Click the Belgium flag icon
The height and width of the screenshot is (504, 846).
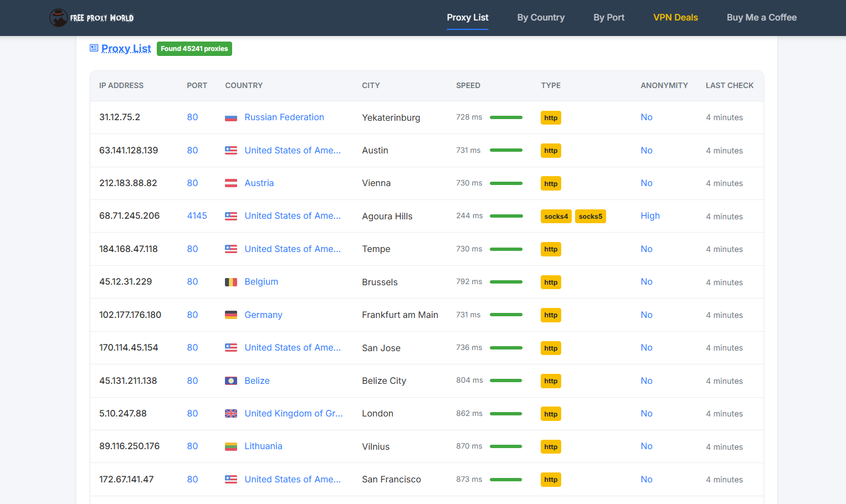(231, 282)
